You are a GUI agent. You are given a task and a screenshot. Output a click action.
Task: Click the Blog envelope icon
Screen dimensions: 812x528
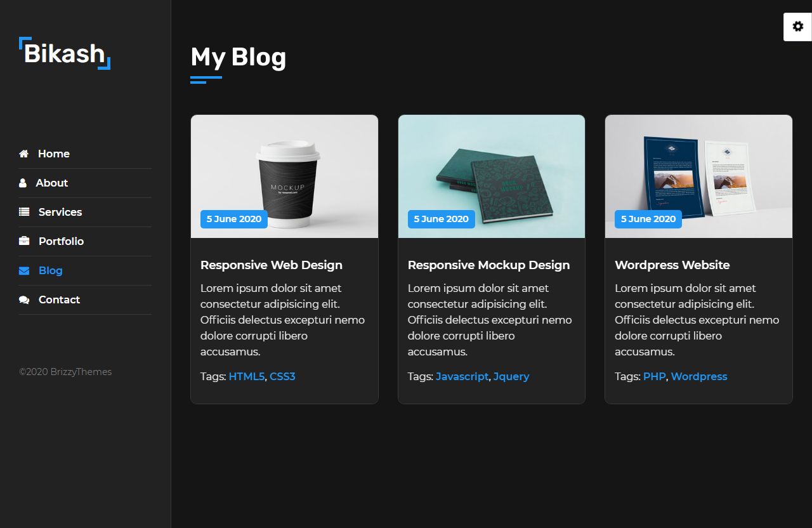click(24, 270)
